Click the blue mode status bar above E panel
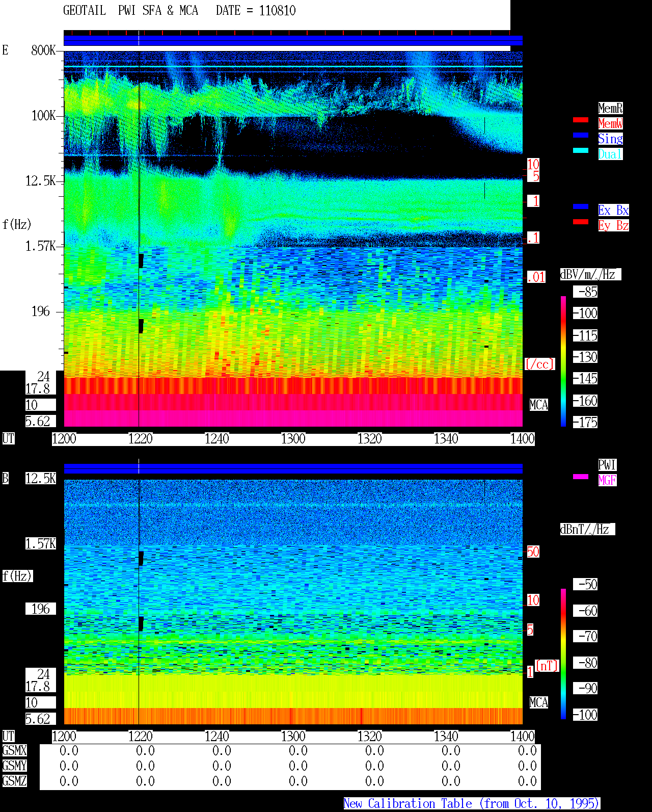The width and height of the screenshot is (652, 812). [x=293, y=41]
